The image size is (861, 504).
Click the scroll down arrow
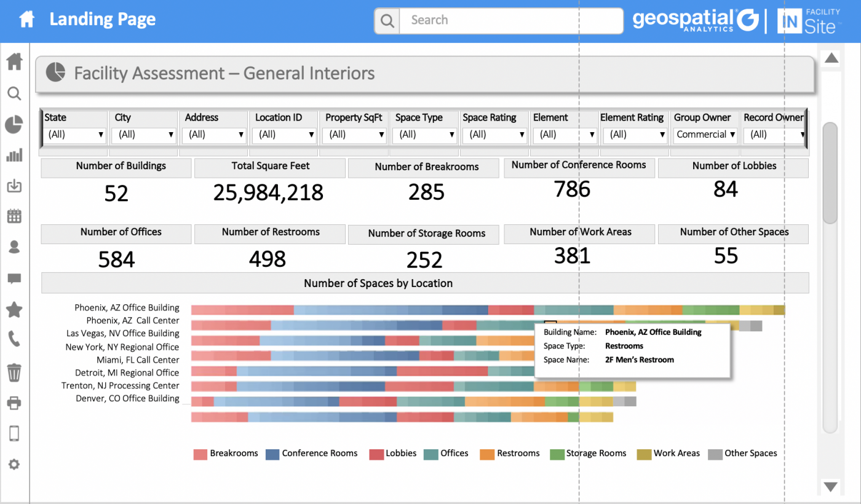831,487
